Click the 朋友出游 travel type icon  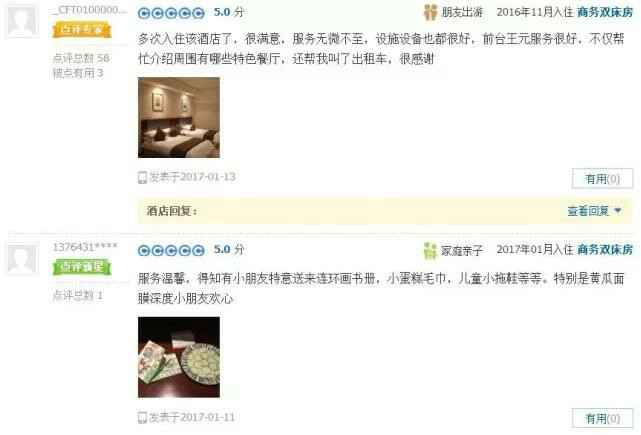(x=430, y=12)
